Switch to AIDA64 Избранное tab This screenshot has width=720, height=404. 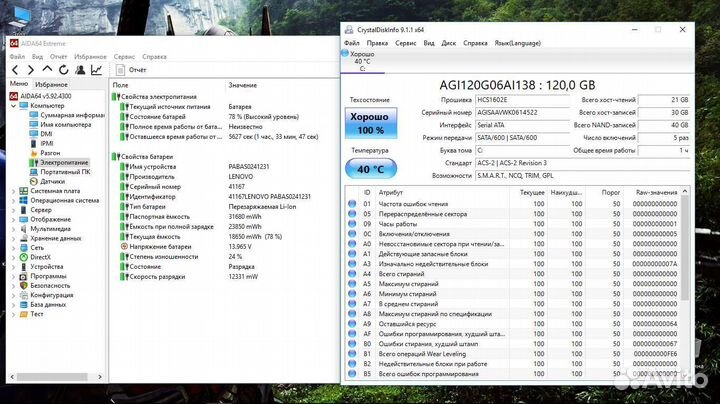(x=51, y=84)
